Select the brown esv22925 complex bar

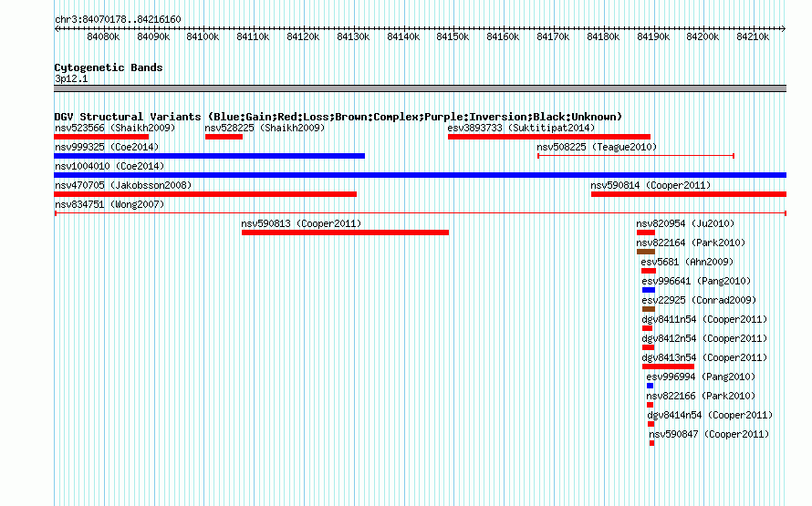pos(649,309)
